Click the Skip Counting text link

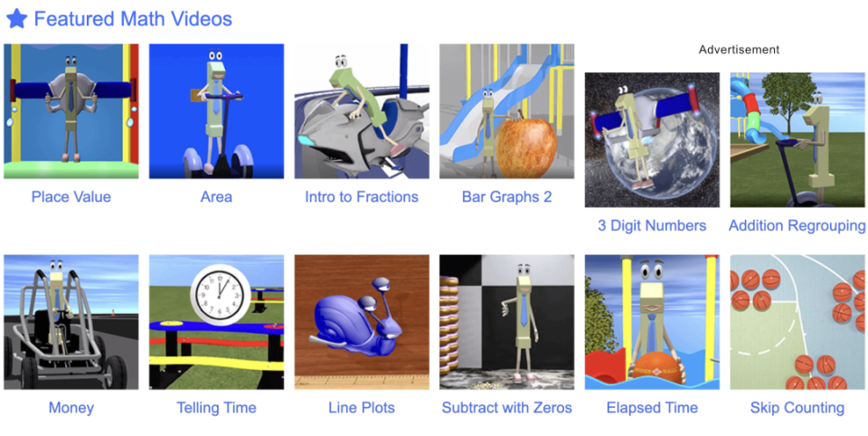pos(797,408)
